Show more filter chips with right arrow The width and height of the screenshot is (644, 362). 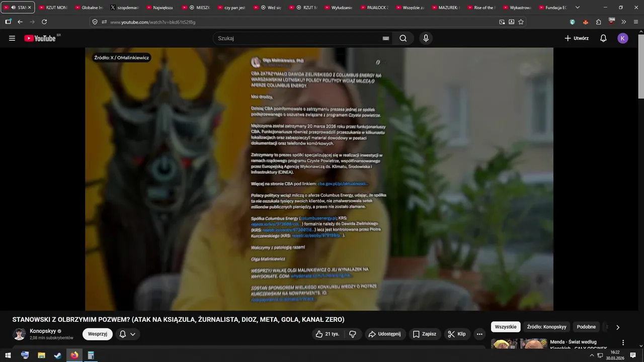618,327
